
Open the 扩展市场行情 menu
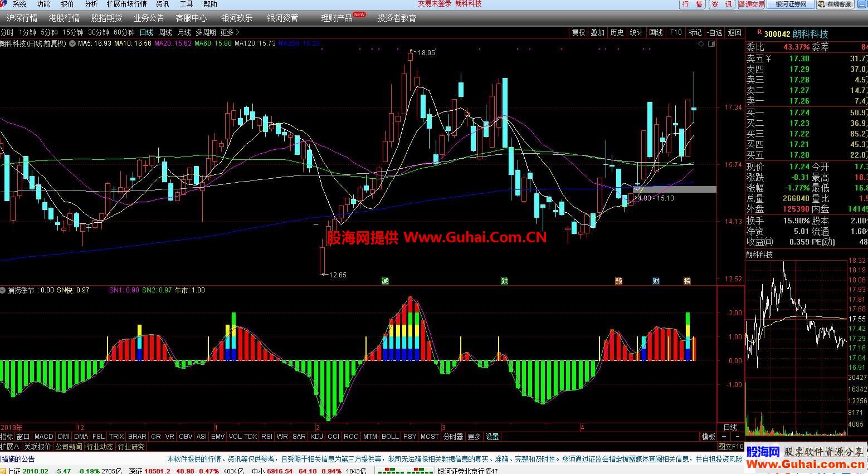[x=127, y=4]
